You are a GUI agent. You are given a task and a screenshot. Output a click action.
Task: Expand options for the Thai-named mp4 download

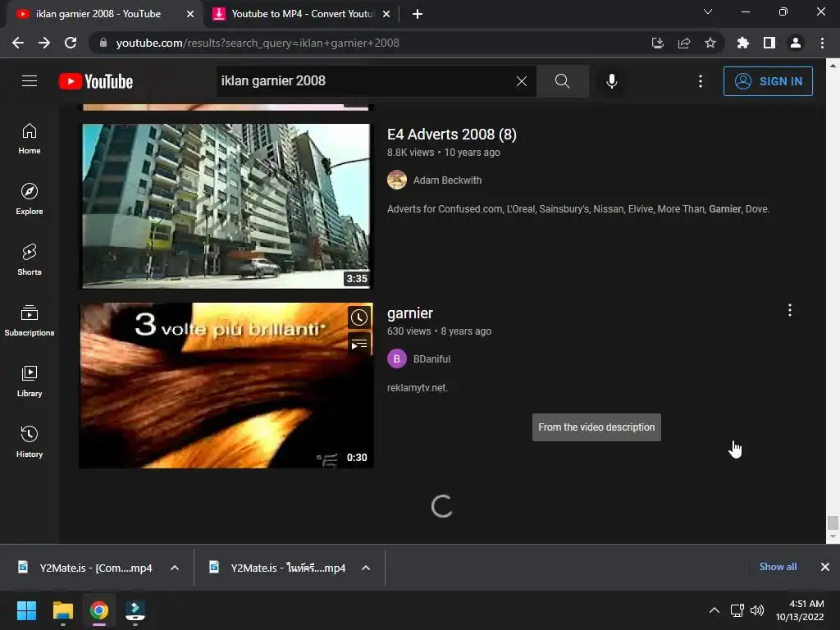click(x=366, y=568)
